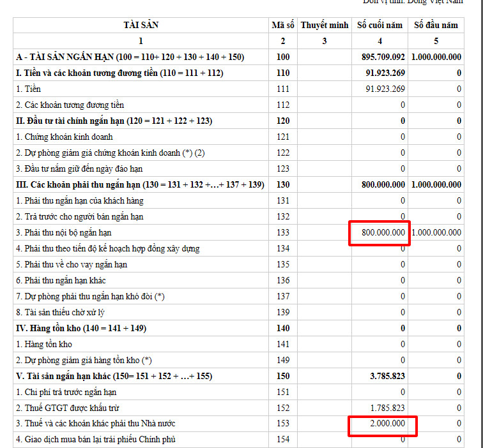Click '3. Phải thu nội bộ ngắn hạn' label
Image resolution: width=483 pixels, height=448 pixels.
coord(64,232)
